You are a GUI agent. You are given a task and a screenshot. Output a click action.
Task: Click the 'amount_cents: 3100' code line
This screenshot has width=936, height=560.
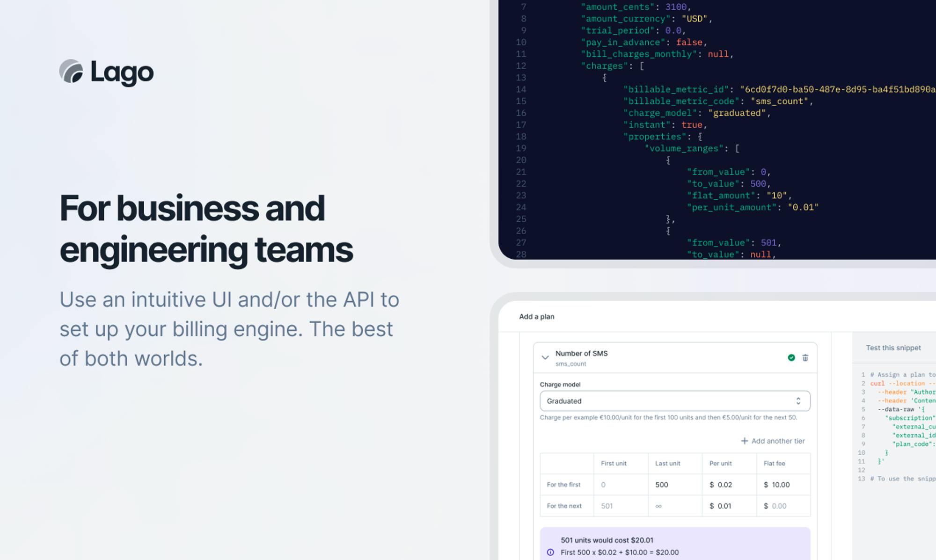636,7
